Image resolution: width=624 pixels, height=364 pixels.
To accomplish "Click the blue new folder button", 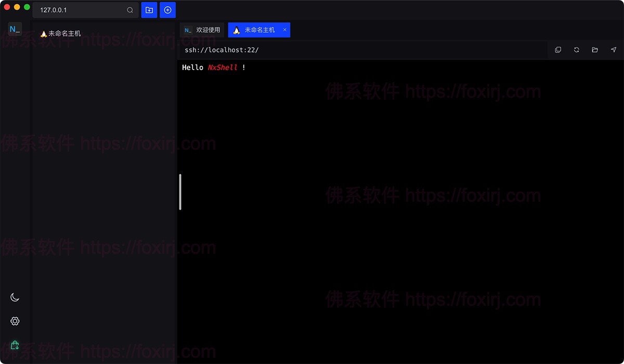I will (149, 10).
